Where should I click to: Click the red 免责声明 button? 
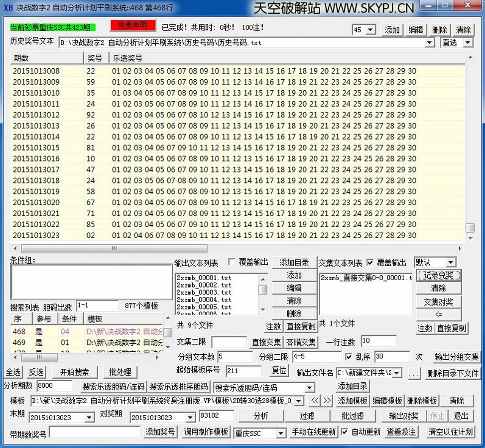pyautogui.click(x=132, y=26)
